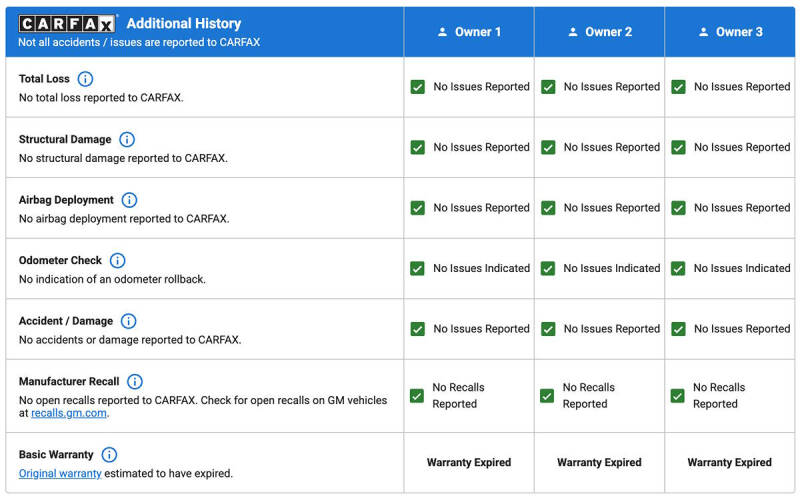This screenshot has height=500, width=800.
Task: Click the Additional History heading
Action: 183,23
